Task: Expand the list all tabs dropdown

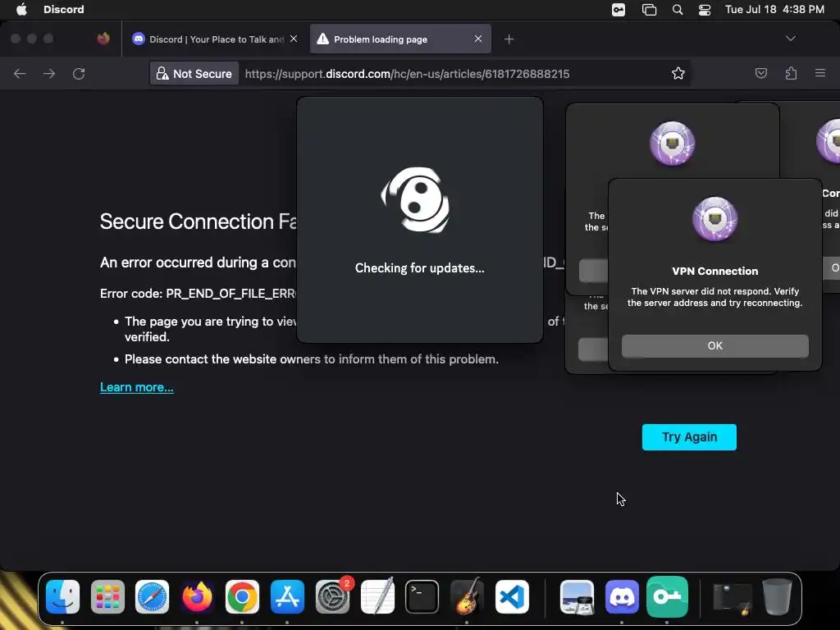Action: 790,39
